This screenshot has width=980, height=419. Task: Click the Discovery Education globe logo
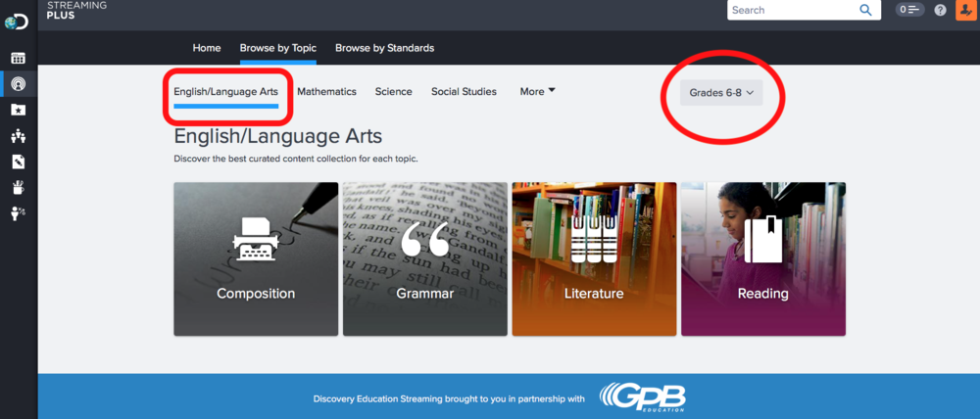point(16,23)
